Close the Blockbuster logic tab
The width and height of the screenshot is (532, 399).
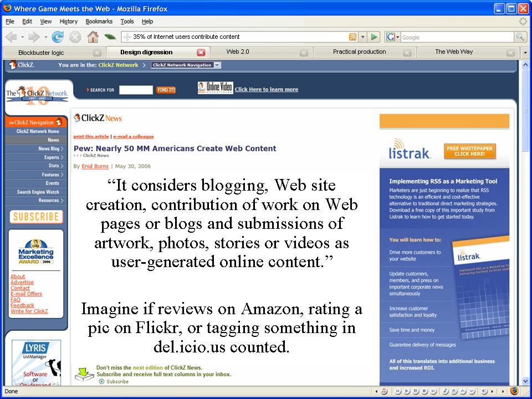[x=97, y=53]
